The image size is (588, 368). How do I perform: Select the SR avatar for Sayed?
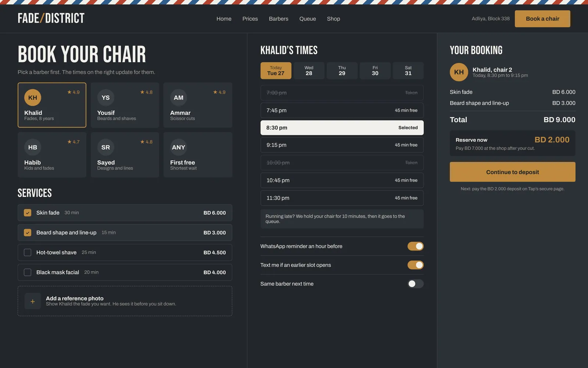tap(105, 148)
